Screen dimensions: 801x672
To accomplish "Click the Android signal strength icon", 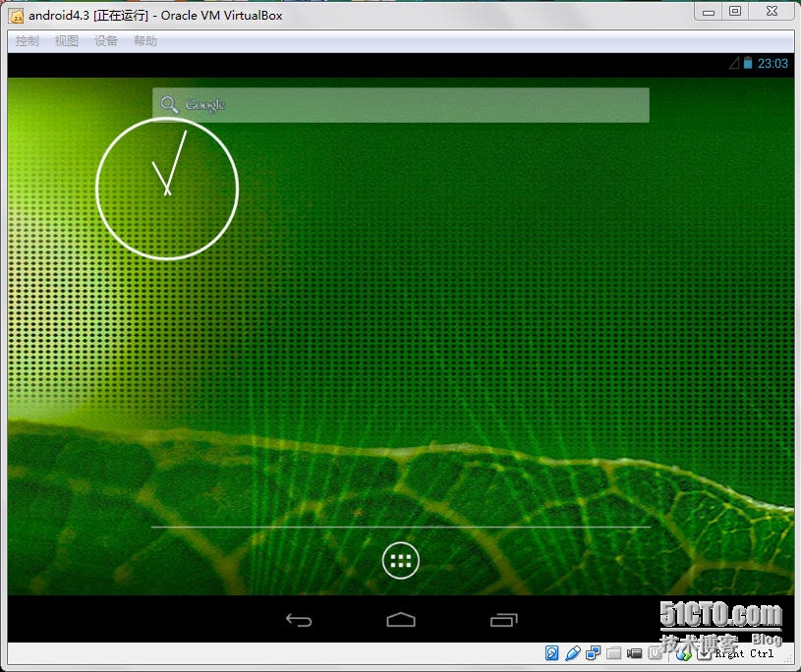I will (734, 63).
